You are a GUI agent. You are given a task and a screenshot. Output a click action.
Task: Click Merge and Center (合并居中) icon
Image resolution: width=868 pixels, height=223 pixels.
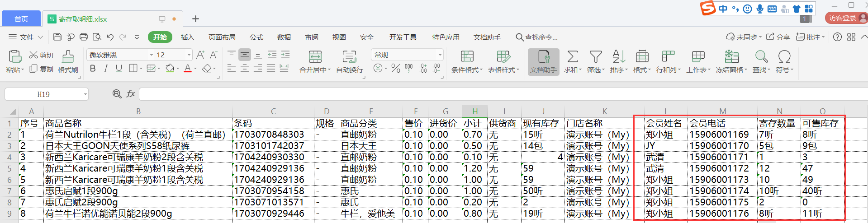tap(315, 56)
